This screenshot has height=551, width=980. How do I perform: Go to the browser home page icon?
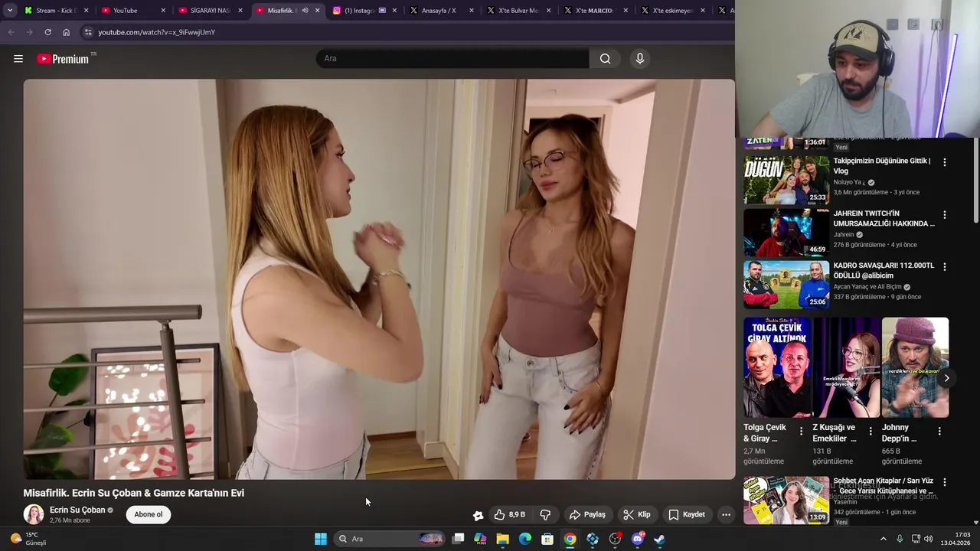(66, 32)
